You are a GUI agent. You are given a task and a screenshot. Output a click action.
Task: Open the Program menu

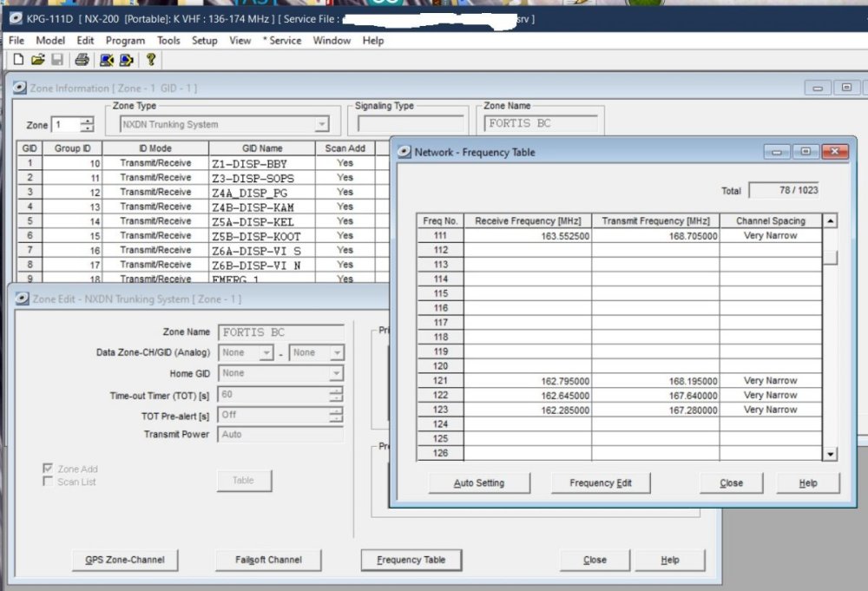click(125, 41)
